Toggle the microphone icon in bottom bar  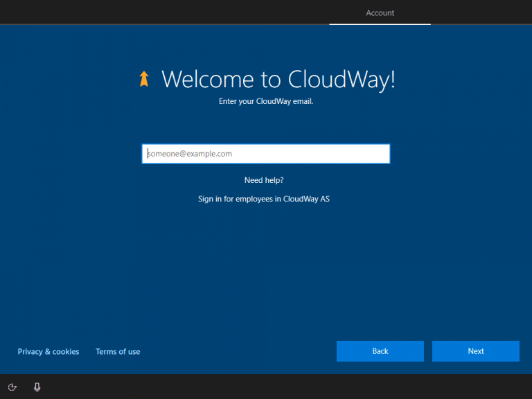(x=37, y=387)
